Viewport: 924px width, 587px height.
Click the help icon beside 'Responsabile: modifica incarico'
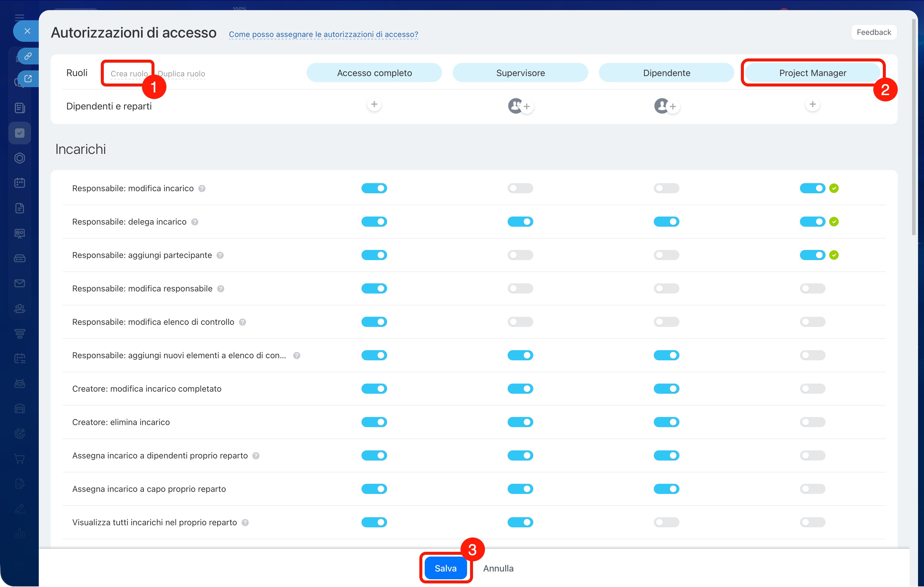click(x=202, y=189)
